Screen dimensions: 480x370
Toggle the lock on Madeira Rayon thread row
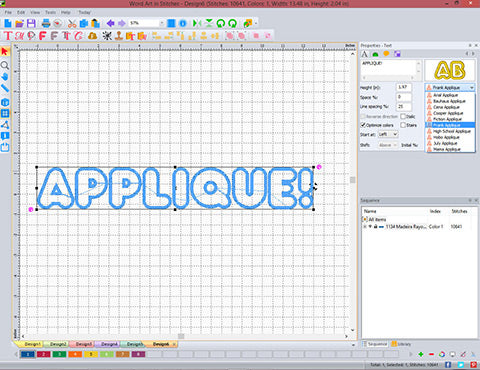376,227
